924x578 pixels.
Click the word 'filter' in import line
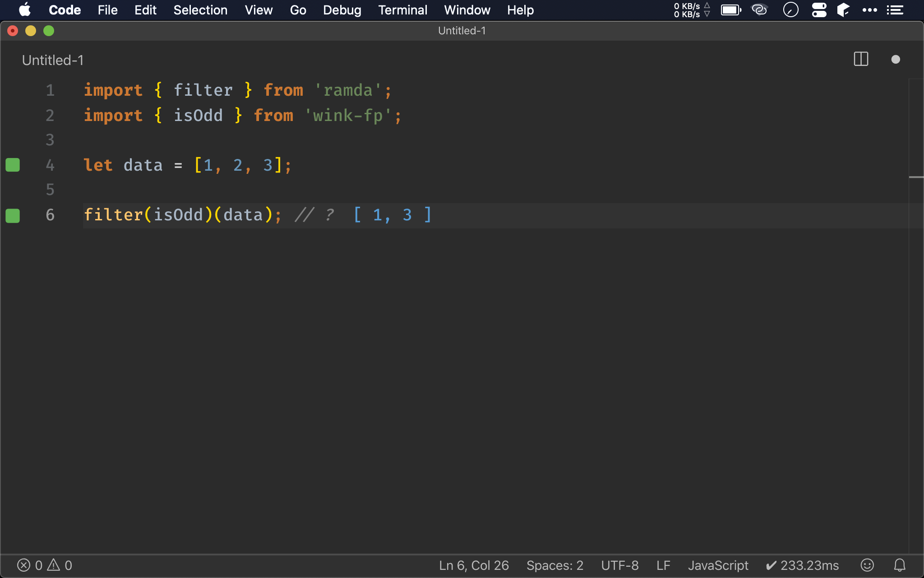click(203, 90)
